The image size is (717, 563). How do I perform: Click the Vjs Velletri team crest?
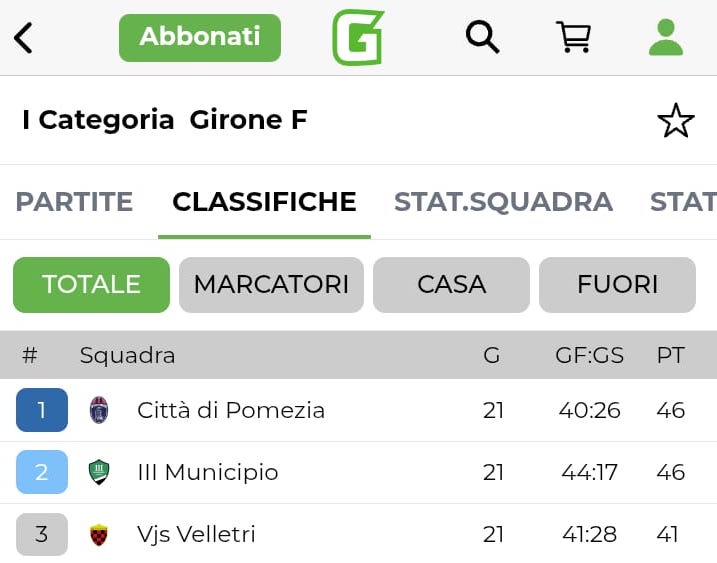99,535
